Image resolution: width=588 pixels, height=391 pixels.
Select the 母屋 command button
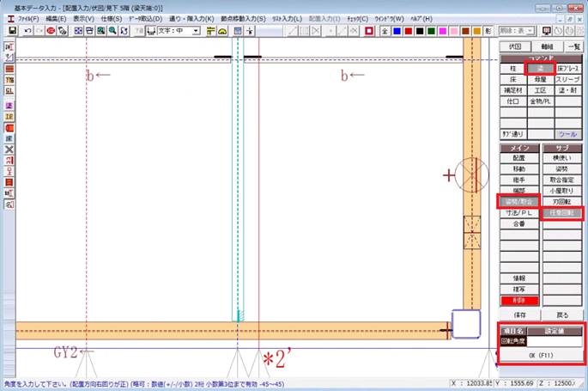[541, 80]
